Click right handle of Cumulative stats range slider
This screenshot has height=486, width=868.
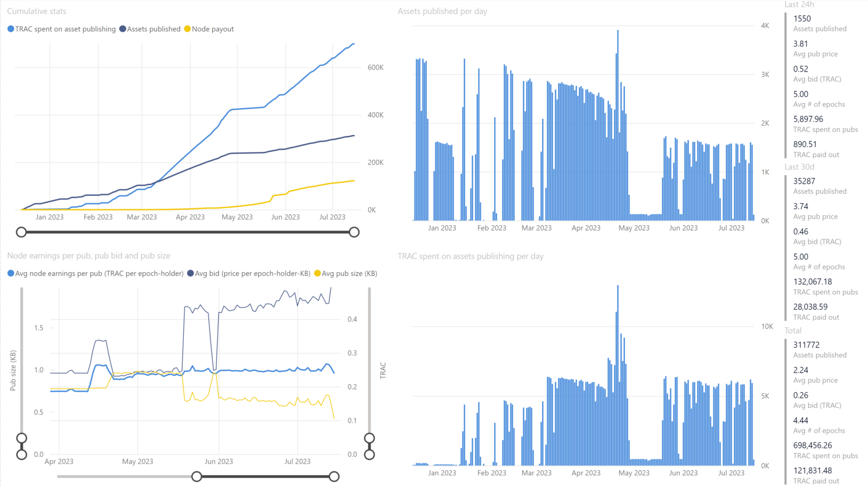click(x=354, y=232)
